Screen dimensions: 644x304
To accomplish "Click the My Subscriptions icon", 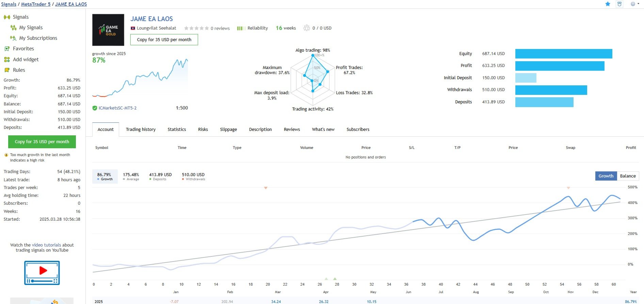I will [x=13, y=38].
